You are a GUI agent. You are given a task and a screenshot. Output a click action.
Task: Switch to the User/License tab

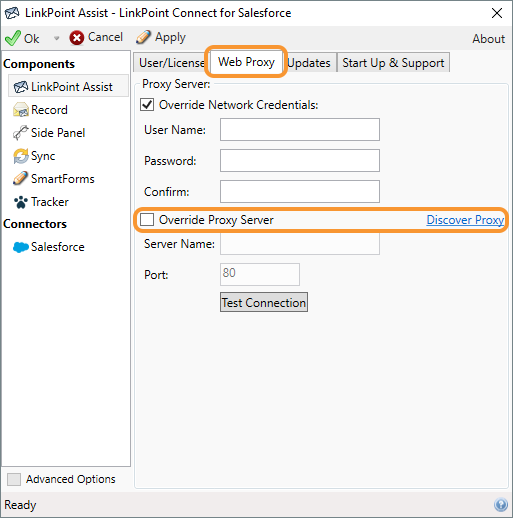pyautogui.click(x=171, y=63)
